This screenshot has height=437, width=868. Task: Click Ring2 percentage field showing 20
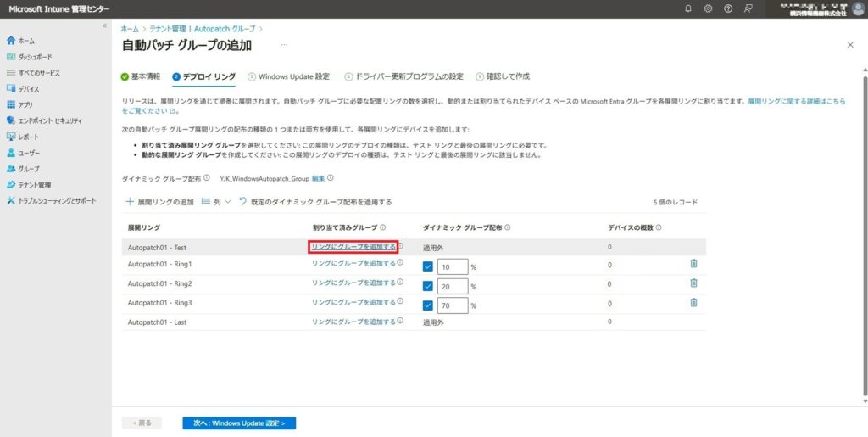453,286
